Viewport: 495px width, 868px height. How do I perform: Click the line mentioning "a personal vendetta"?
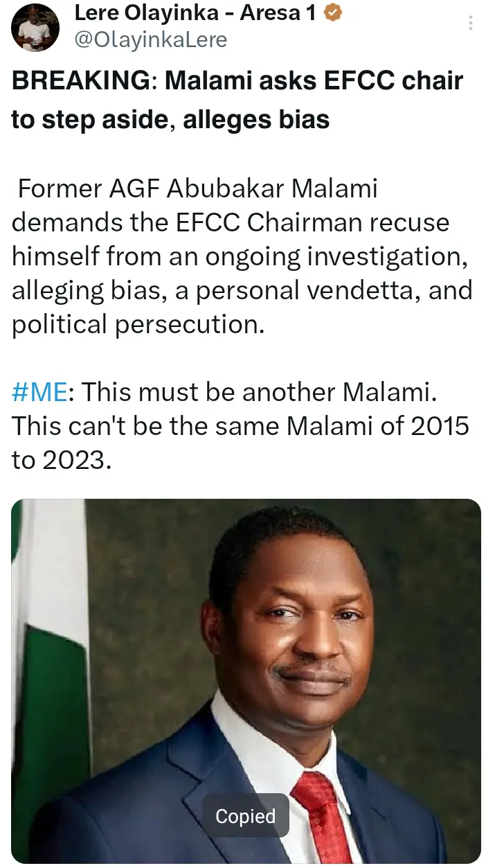point(242,290)
